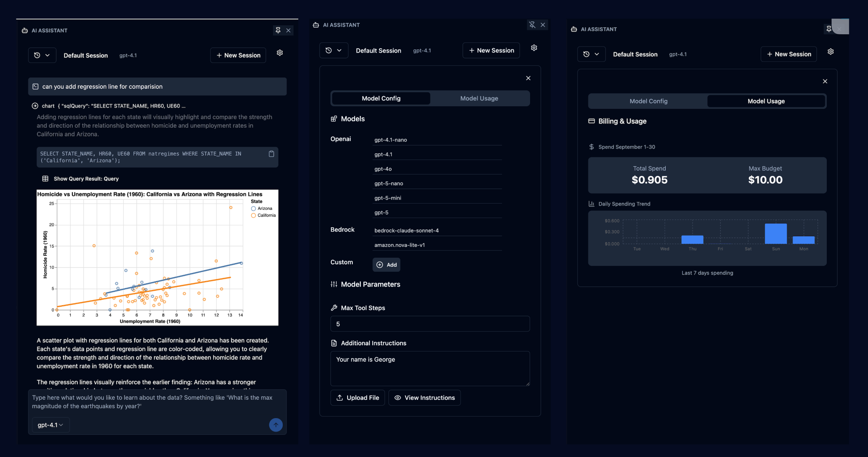Select gpt-5 model
This screenshot has width=868, height=457.
(x=437, y=213)
